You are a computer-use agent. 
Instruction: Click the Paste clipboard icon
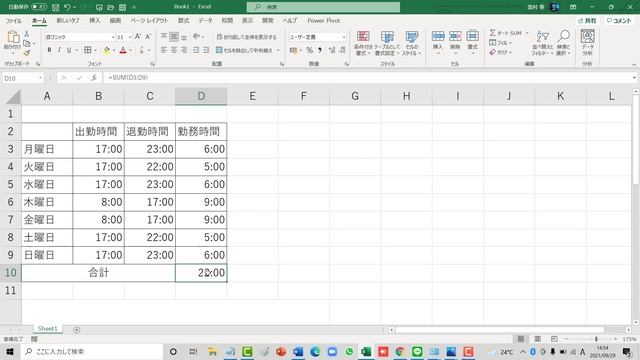13,37
